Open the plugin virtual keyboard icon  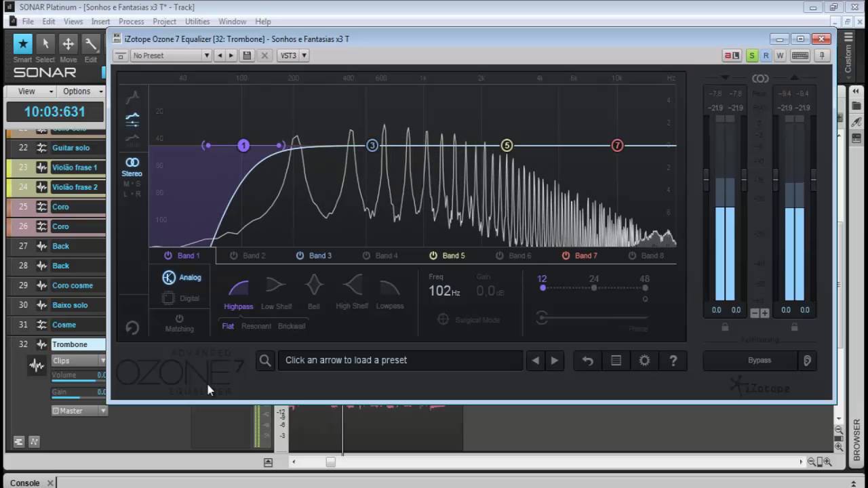pos(800,56)
